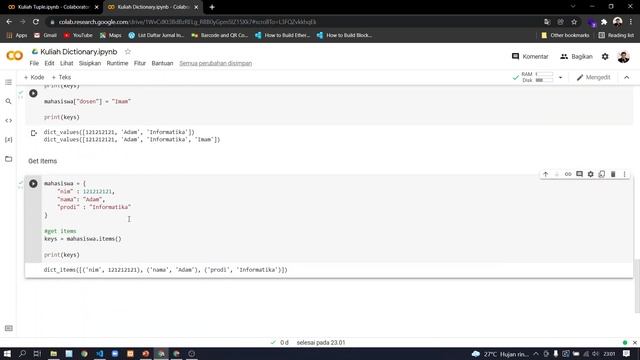The image size is (640, 360).
Task: Open the Mengedit editing mode dropdown
Action: (x=593, y=77)
